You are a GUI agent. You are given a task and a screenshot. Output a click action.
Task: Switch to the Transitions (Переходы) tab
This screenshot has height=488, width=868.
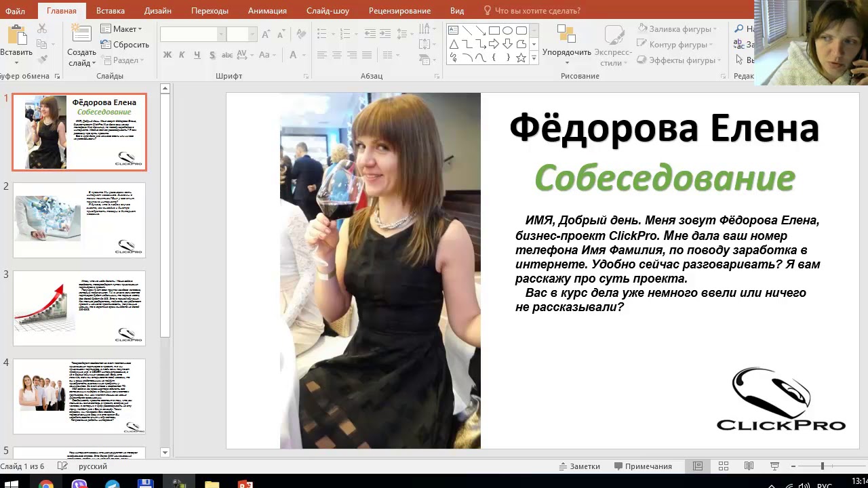pos(210,11)
